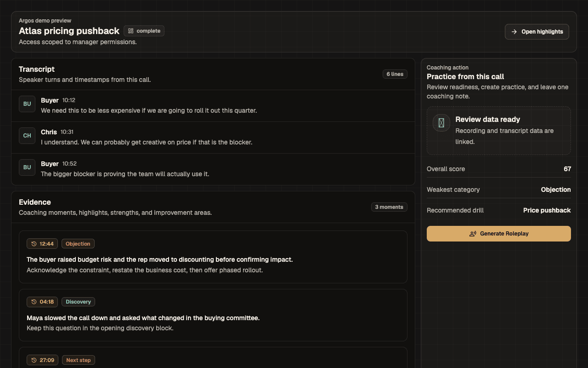
Task: Select the Buyer avatar at 10:52
Action: click(27, 167)
